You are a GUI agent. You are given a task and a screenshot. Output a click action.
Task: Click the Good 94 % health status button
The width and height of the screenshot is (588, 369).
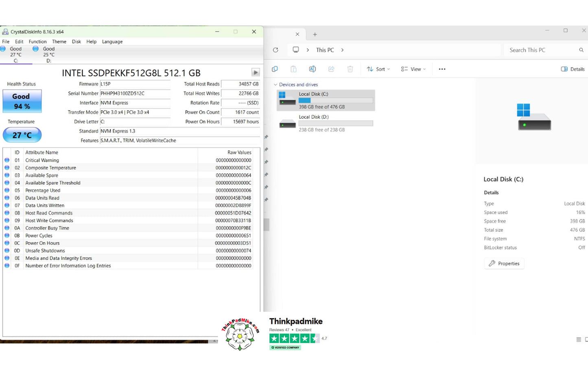pos(22,101)
